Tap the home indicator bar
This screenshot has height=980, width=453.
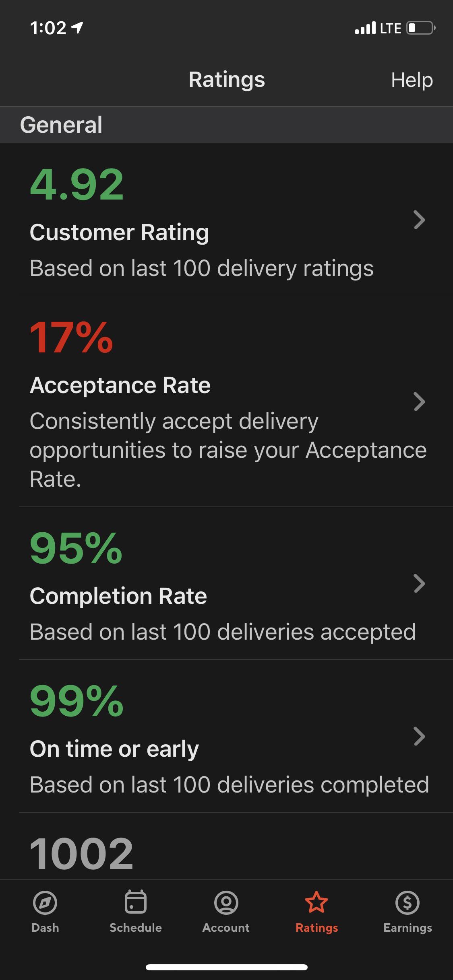click(226, 968)
